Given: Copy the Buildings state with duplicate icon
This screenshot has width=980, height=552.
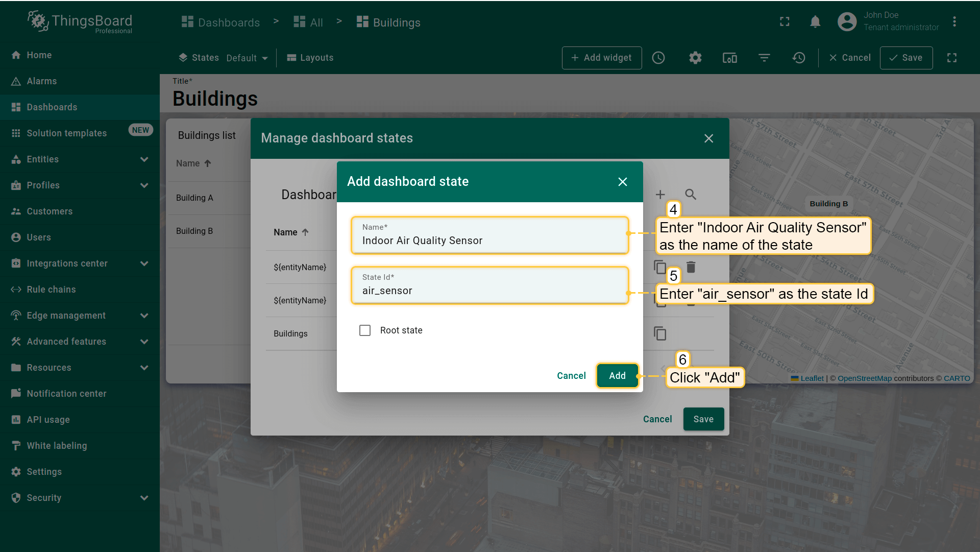Looking at the screenshot, I should [x=660, y=333].
